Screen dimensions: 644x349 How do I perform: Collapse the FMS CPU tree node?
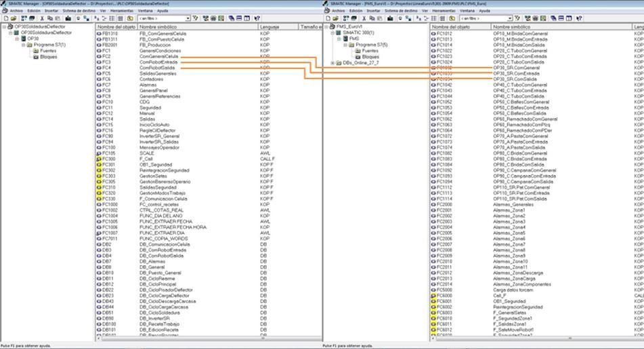coord(339,39)
